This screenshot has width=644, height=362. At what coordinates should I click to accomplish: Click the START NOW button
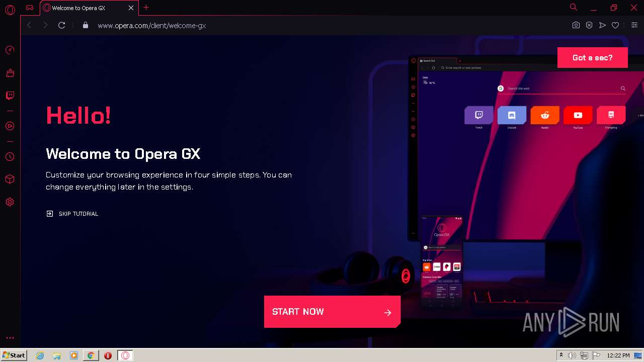(332, 312)
